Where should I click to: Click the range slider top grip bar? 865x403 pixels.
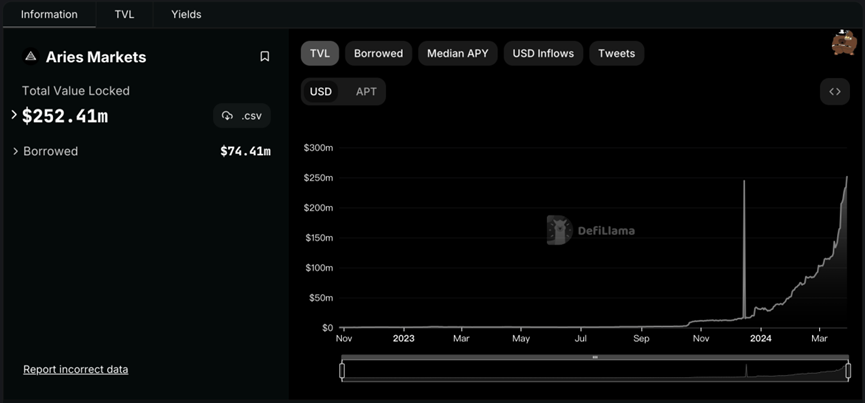(595, 357)
